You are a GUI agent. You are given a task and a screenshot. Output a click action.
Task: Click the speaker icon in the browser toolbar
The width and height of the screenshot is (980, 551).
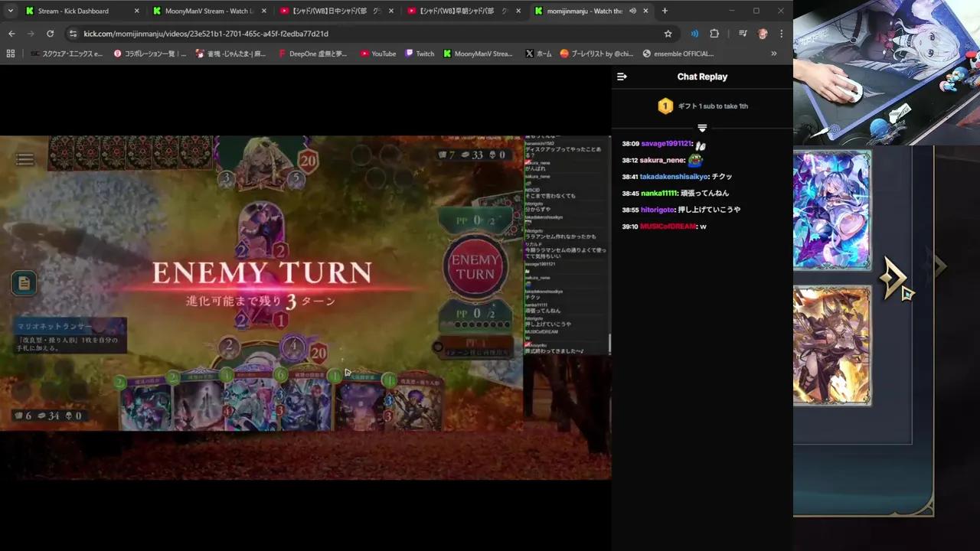[694, 34]
